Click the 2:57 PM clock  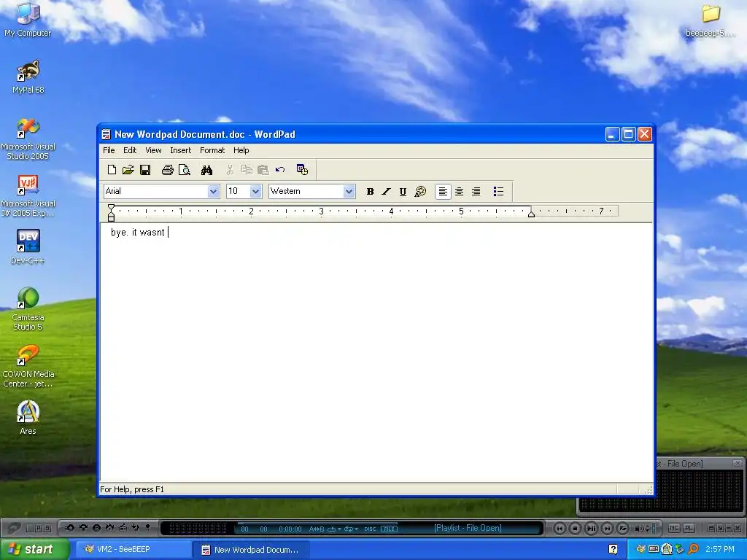coord(720,550)
